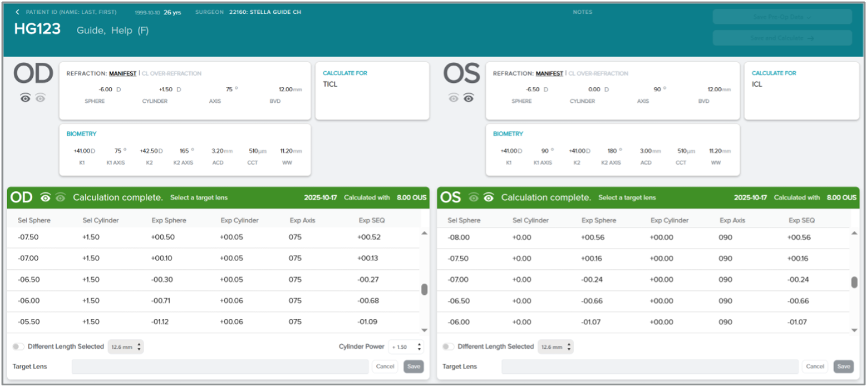Open the OS 12.6 mm length selector
This screenshot has width=868, height=387.
(x=556, y=346)
